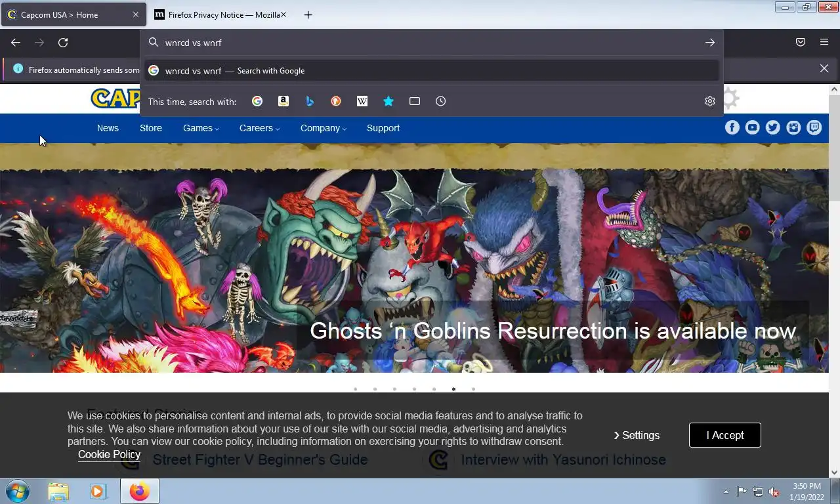Open Windows Explorer from taskbar
840x504 pixels.
coord(58,492)
